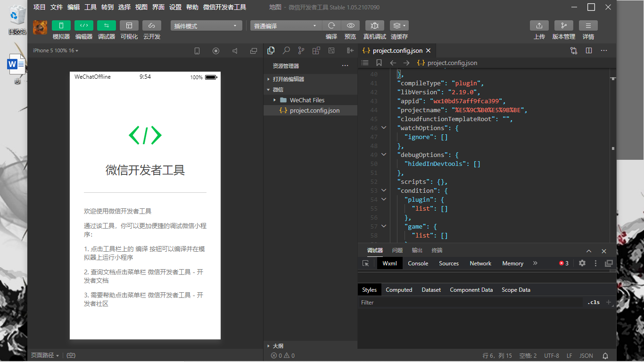Open the 插件模式 mode dropdown

tap(206, 26)
